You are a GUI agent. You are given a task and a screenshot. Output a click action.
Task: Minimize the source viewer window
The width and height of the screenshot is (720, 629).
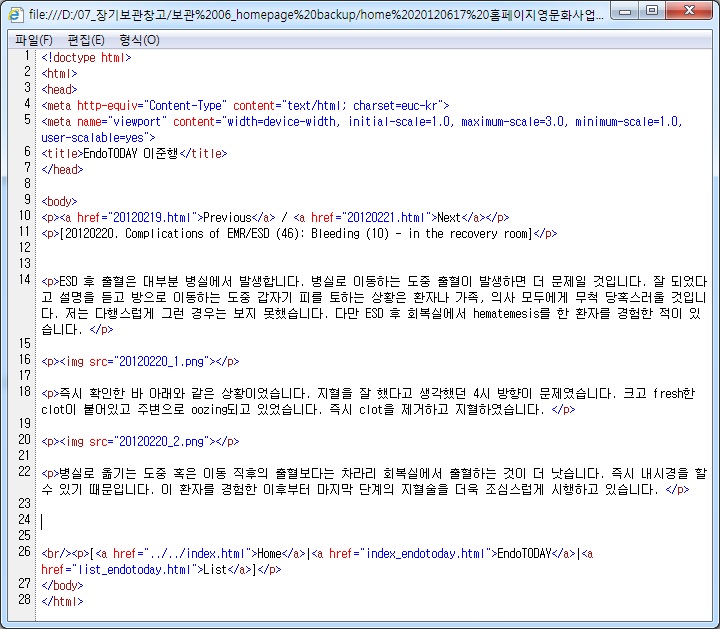tap(625, 11)
